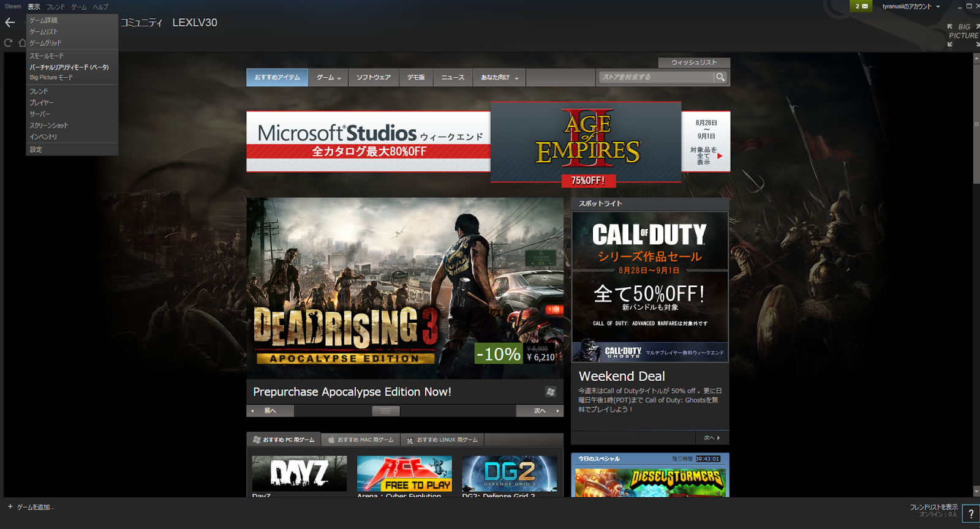Open the ニュース store tab
Screen dimensions: 980x529
453,78
